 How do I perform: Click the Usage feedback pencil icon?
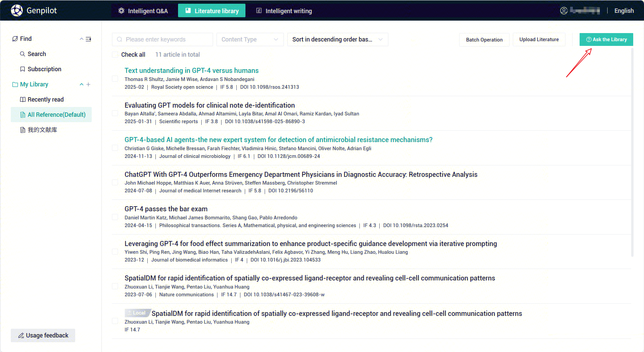pyautogui.click(x=21, y=335)
